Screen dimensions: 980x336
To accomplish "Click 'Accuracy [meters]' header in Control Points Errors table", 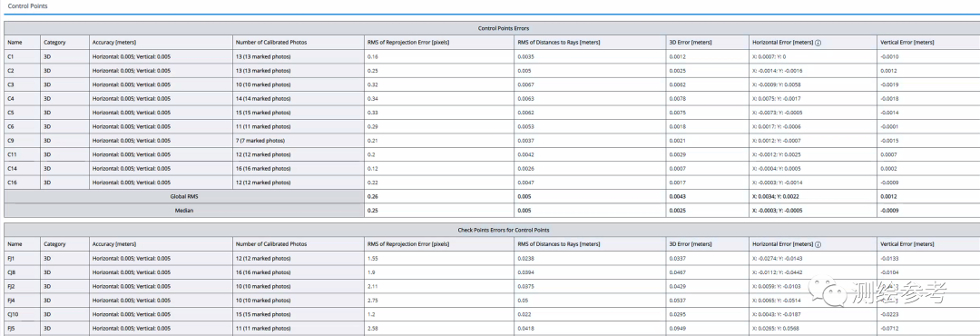I will coord(114,43).
